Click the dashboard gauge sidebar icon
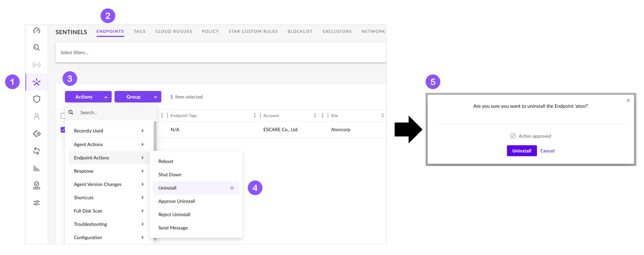644x255 pixels. point(36,30)
